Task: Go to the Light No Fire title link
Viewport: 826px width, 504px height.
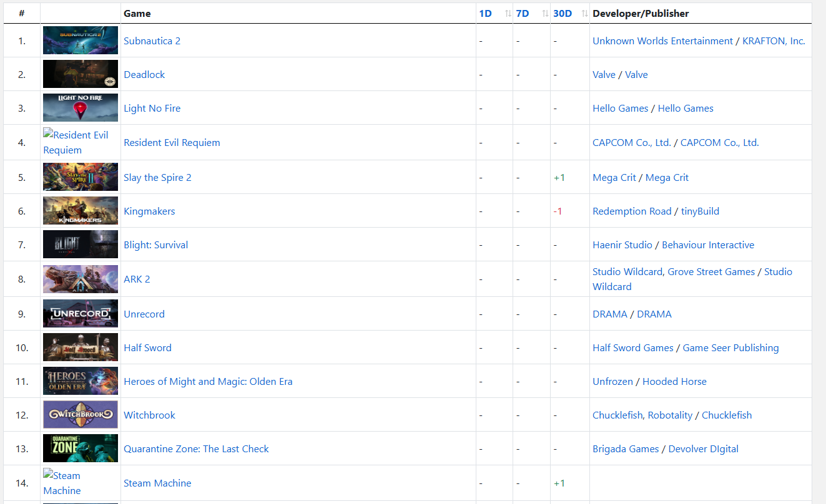Action: point(152,109)
